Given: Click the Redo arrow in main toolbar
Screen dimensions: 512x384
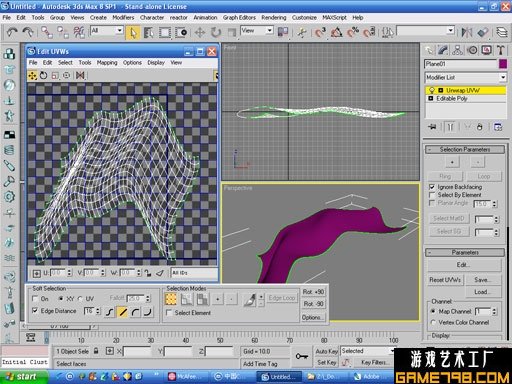Looking at the screenshot, I should (x=28, y=32).
